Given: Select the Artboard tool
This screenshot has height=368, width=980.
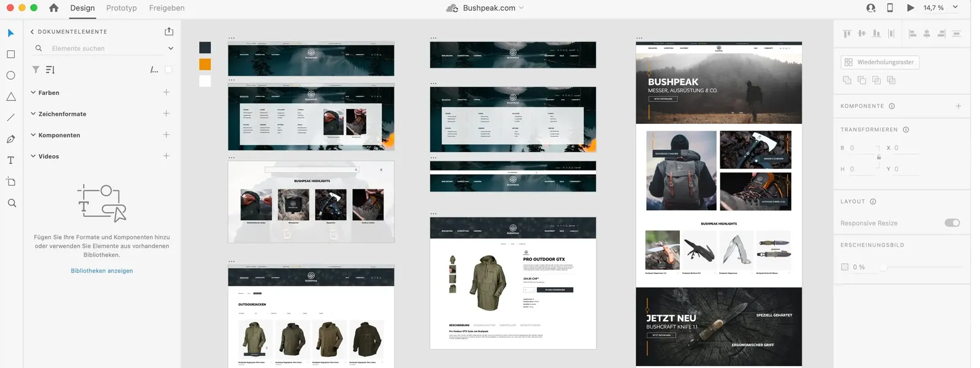Looking at the screenshot, I should tap(11, 182).
